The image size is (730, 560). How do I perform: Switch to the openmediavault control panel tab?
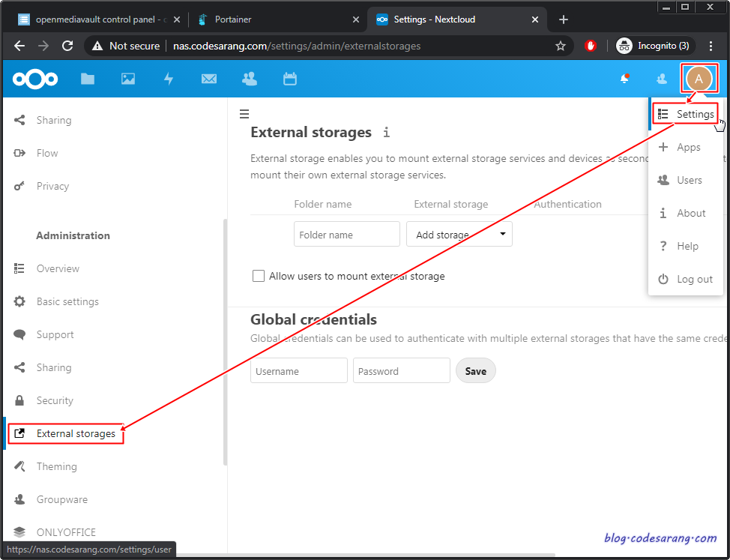[99, 19]
